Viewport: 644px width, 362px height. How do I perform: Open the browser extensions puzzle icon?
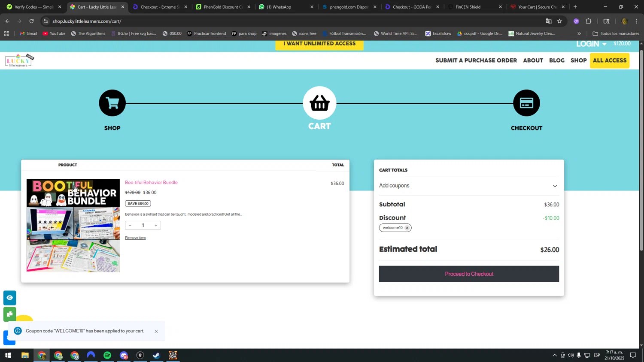pyautogui.click(x=589, y=21)
